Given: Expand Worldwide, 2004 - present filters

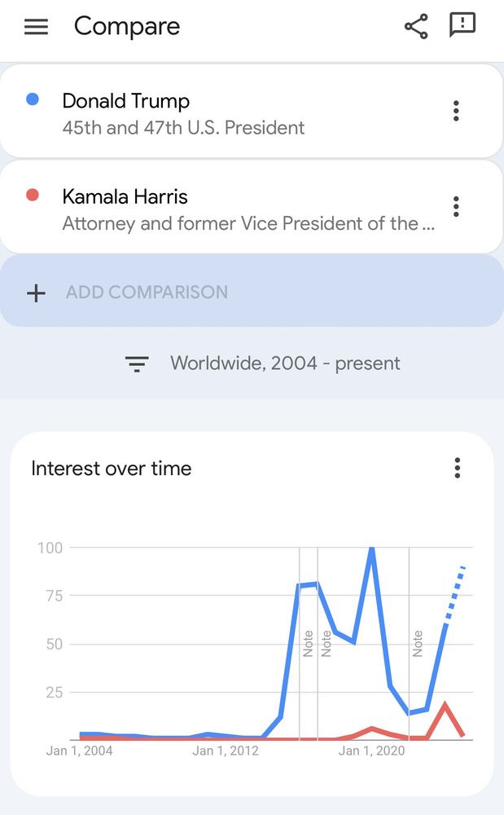Looking at the screenshot, I should 285,363.
